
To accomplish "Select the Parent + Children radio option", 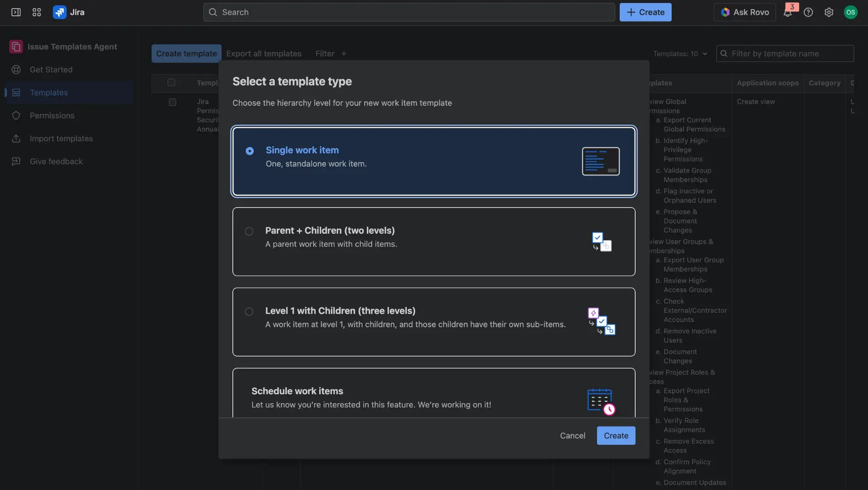I will click(x=249, y=231).
